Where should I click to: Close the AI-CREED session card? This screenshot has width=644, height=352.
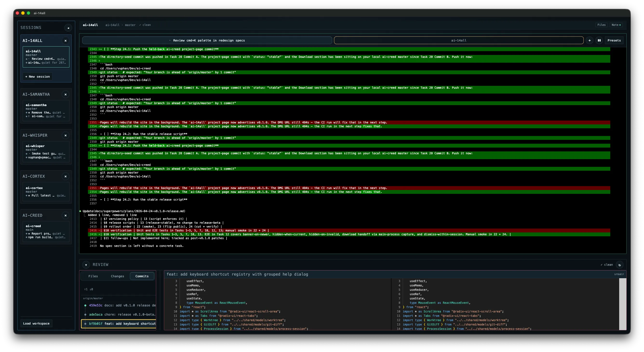[x=66, y=215]
